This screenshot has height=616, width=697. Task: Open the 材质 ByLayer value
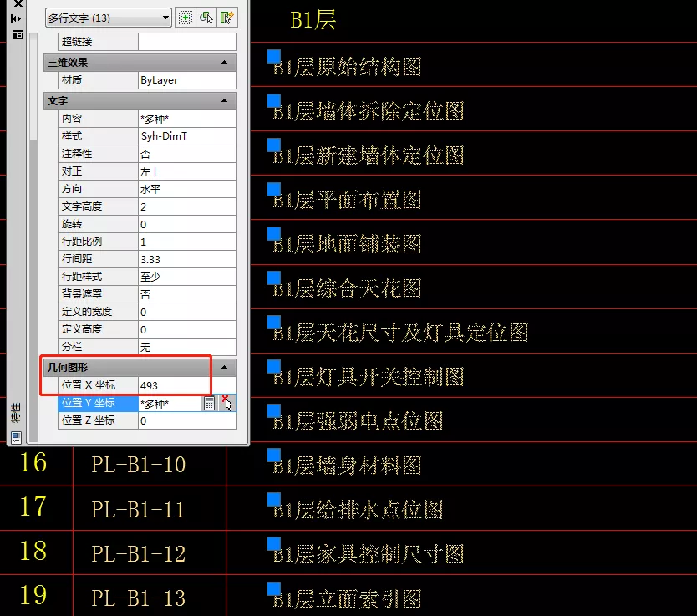coord(187,80)
